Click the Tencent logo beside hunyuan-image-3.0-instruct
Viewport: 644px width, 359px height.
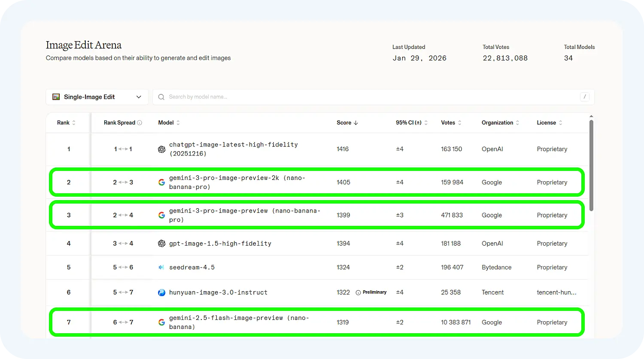coord(161,292)
